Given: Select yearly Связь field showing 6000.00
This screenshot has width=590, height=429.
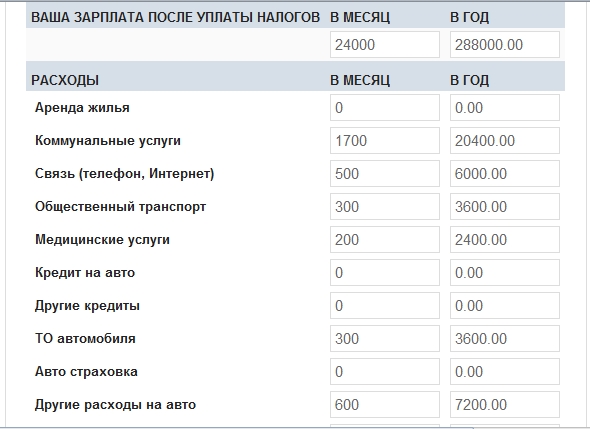Looking at the screenshot, I should point(505,173).
